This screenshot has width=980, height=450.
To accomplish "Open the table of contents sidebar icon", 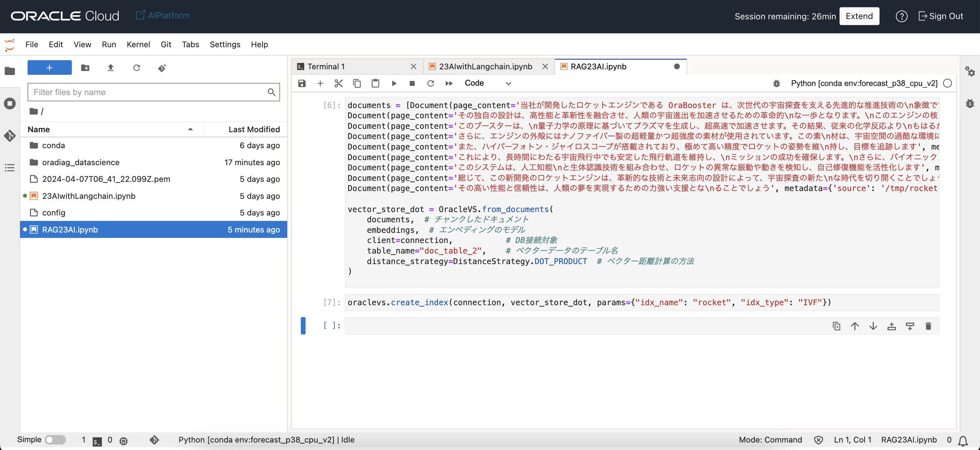I will (x=10, y=168).
